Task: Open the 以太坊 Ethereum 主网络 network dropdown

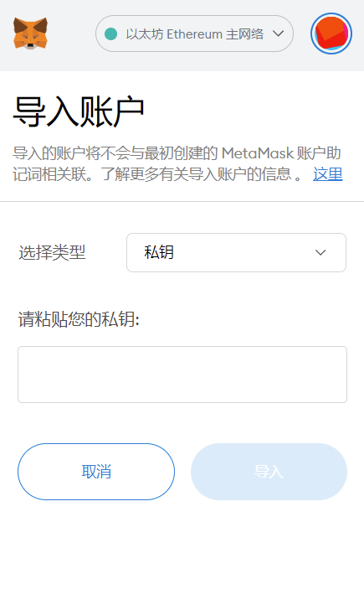Action: (194, 34)
